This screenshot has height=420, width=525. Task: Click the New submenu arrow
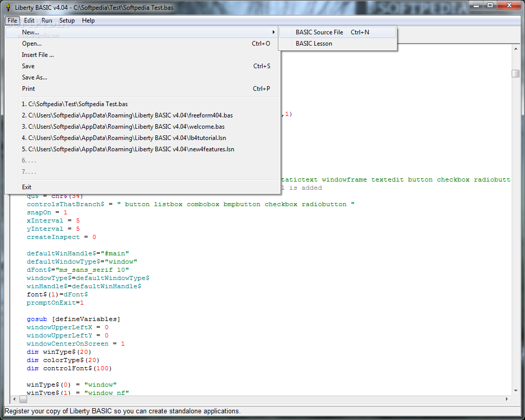[x=274, y=32]
